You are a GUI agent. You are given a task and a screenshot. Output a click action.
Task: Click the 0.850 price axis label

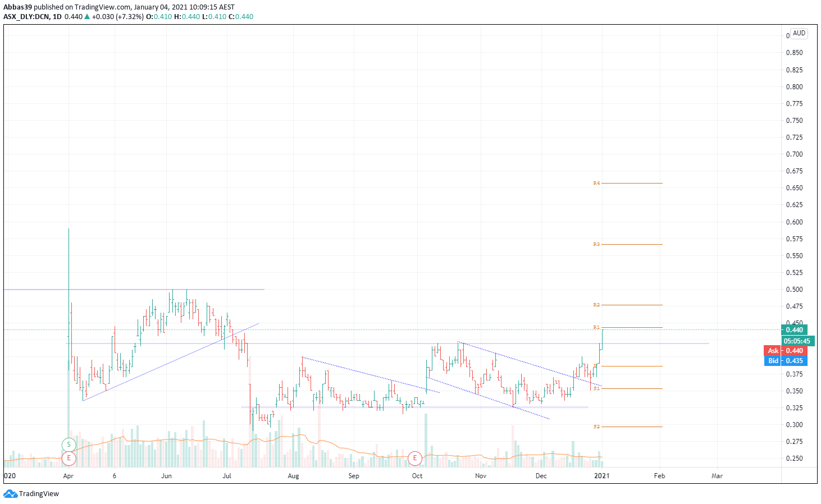794,53
